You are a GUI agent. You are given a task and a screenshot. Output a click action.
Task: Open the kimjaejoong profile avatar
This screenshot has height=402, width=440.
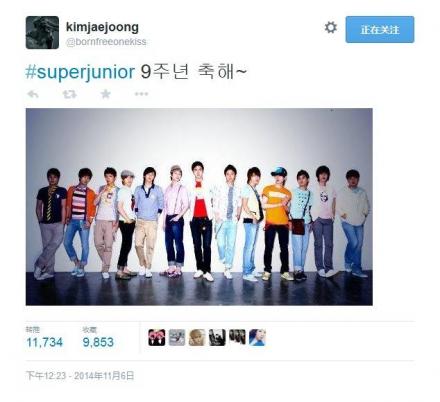[x=42, y=32]
